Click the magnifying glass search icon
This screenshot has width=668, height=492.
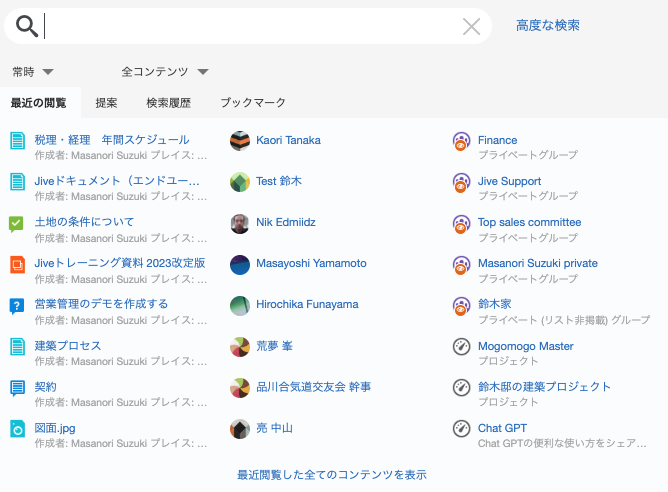point(27,26)
